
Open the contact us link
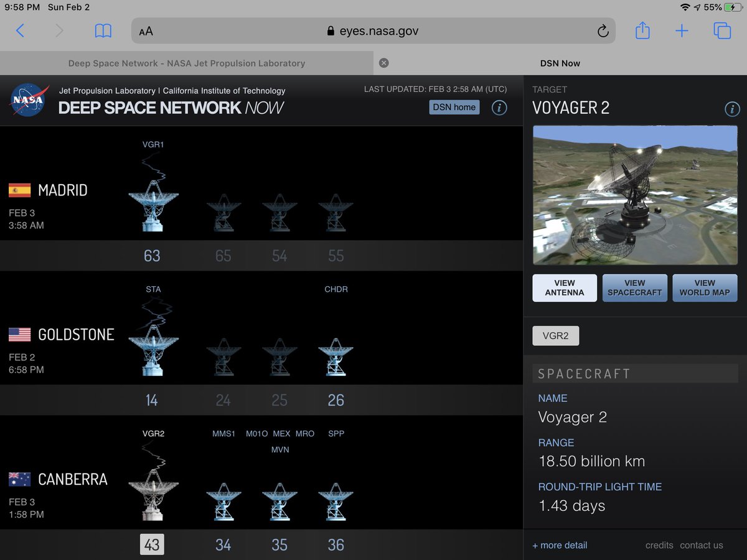pos(702,545)
